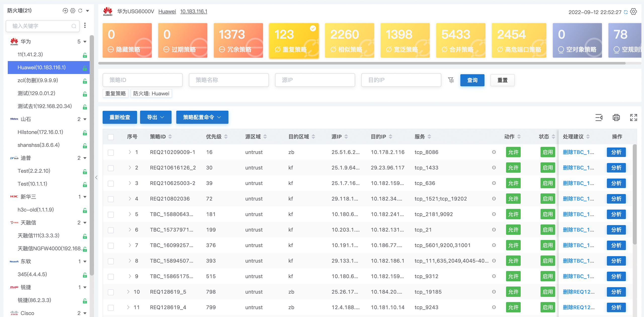Check row REQ210802036
This screenshot has width=644, height=317.
(x=111, y=199)
